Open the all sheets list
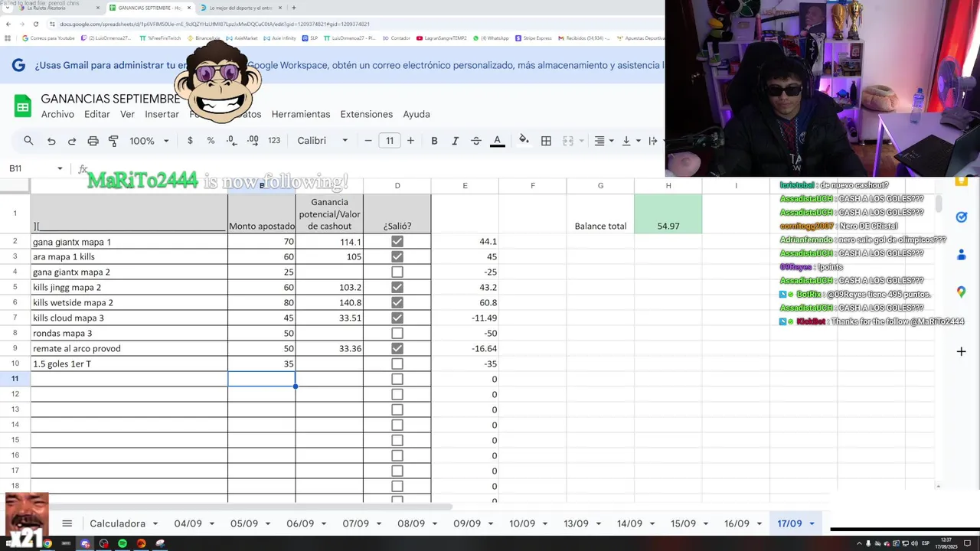This screenshot has height=551, width=980. [67, 523]
